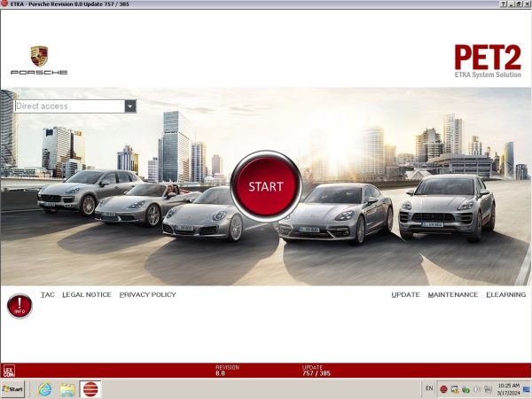Expand the Direct access dropdown arrow

[130, 106]
